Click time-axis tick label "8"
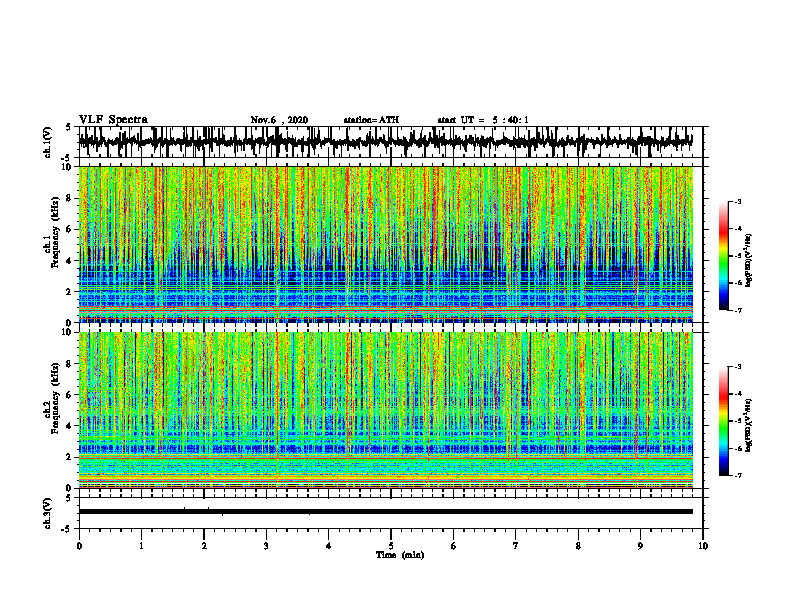 click(x=578, y=546)
